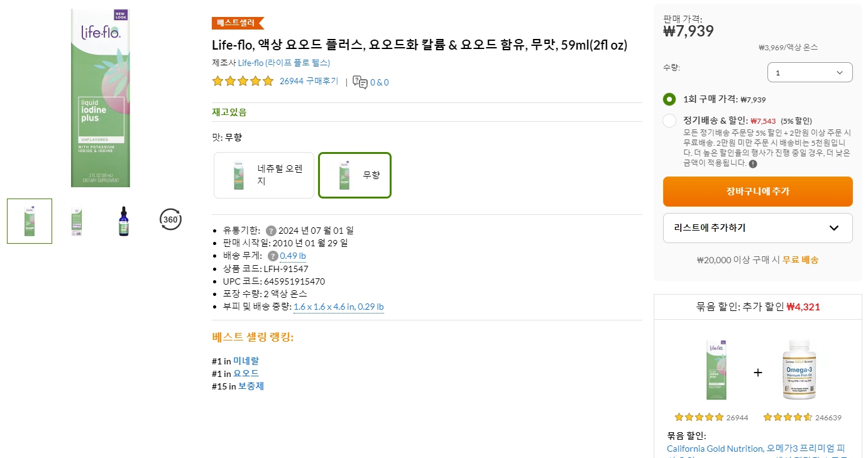The width and height of the screenshot is (868, 458).
Task: View the 26944 구매후기 reviews link
Action: [309, 81]
